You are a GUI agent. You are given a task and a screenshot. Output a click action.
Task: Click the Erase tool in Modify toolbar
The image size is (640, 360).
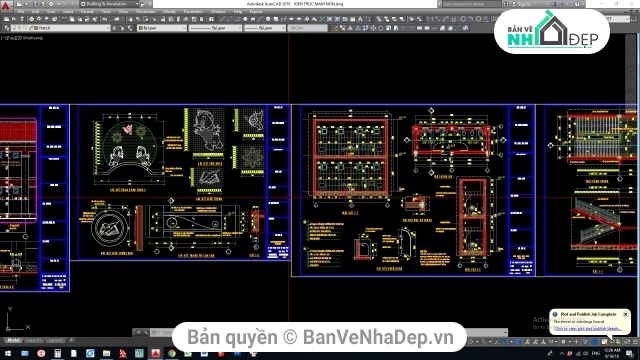[x=335, y=28]
